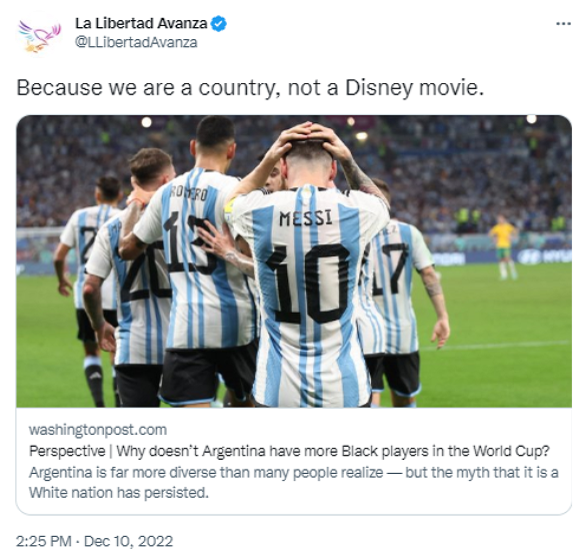
Task: Select the tweet text about a Disney movie
Action: point(250,88)
